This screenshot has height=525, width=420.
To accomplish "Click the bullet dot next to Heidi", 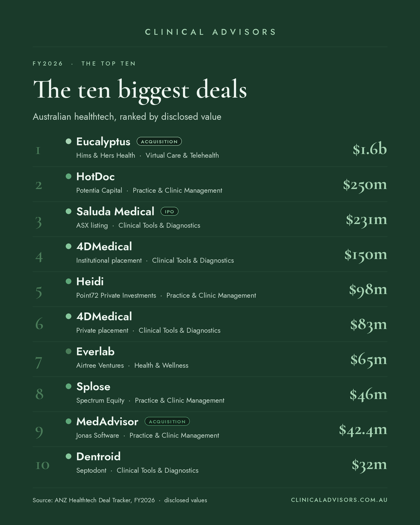I will pyautogui.click(x=68, y=281).
